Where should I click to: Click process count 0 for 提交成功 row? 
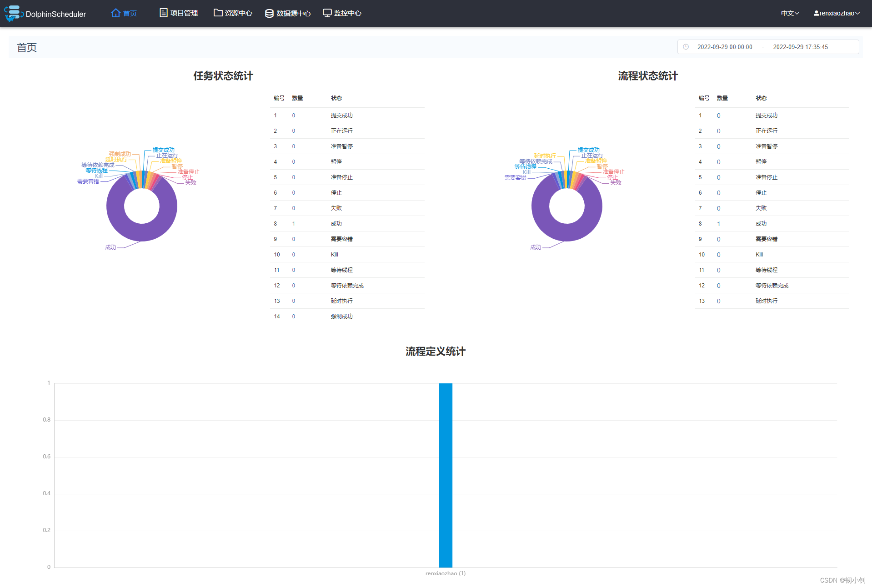pos(719,116)
